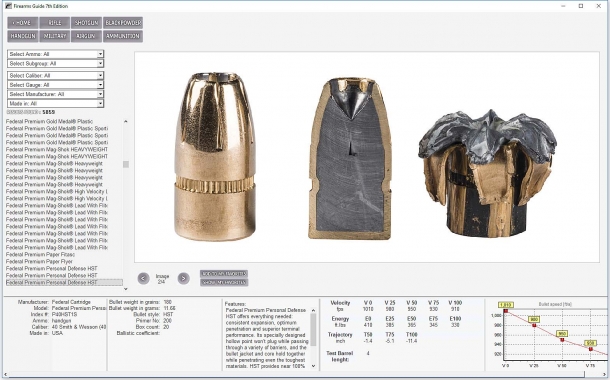Click the bullet images preview
The height and width of the screenshot is (380, 610).
367,157
